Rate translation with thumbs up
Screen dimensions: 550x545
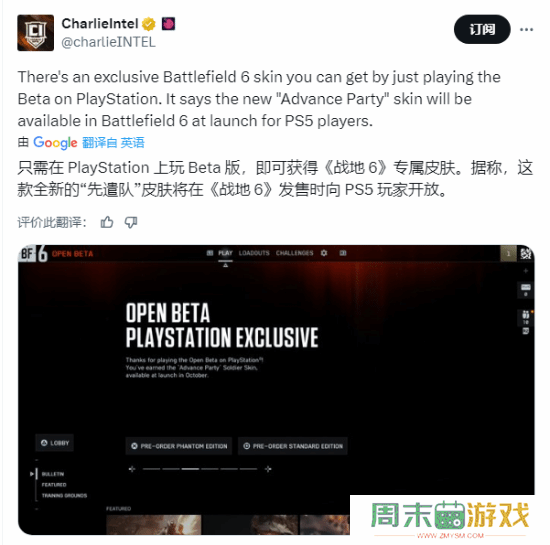[107, 222]
